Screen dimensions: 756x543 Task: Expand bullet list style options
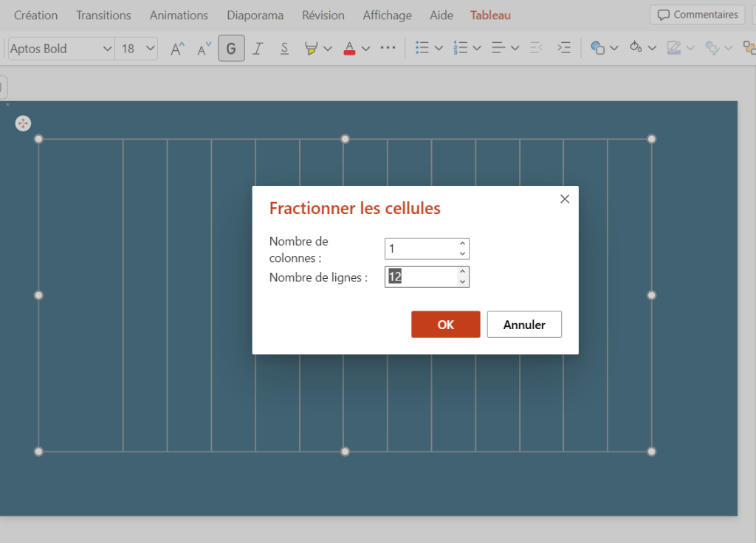click(439, 48)
